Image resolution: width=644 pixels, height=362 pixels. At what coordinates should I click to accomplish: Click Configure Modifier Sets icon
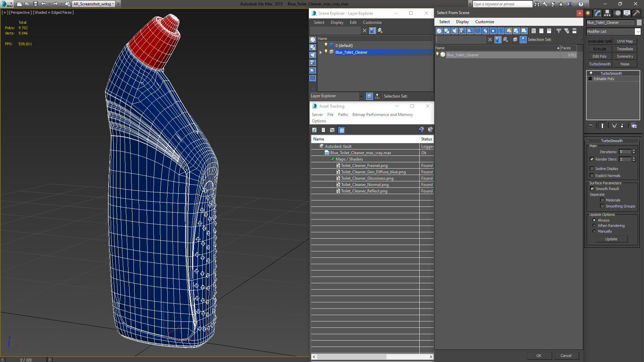click(634, 126)
